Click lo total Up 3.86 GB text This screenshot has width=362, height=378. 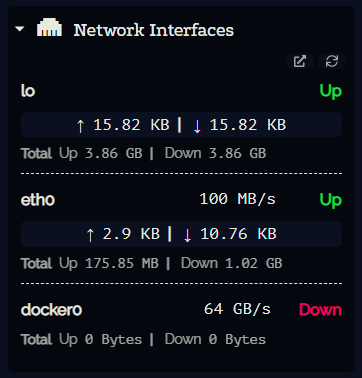101,153
